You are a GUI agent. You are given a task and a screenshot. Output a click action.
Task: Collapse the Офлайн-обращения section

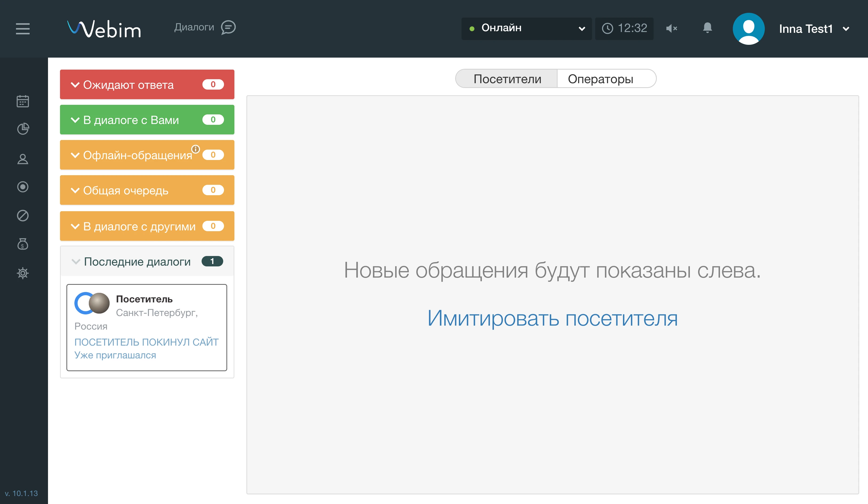coord(75,155)
